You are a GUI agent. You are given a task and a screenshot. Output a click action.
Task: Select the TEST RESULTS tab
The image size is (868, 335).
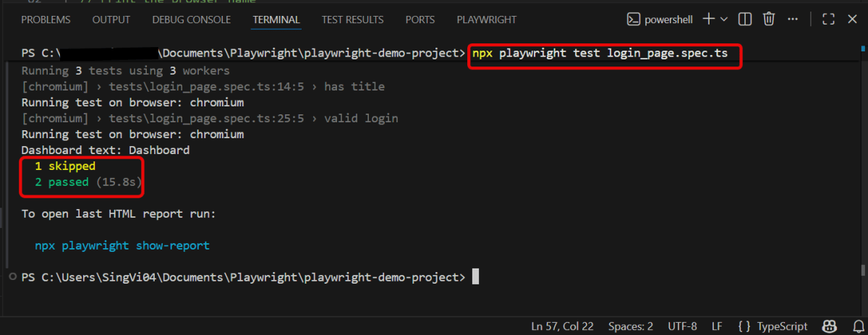[352, 20]
